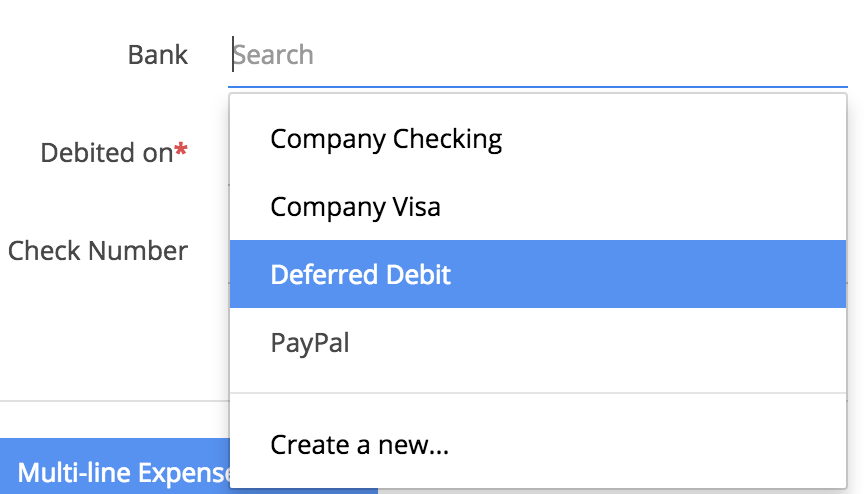Click the blue highlight right of Deferred Debit

[x=649, y=274]
